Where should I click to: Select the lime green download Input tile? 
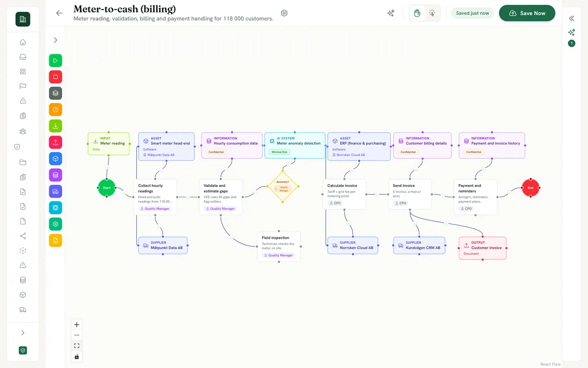tap(56, 126)
